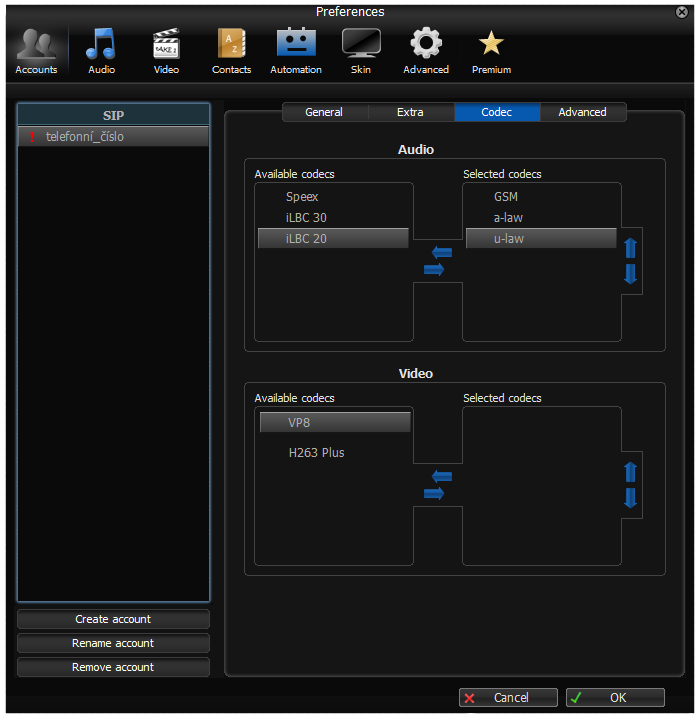The width and height of the screenshot is (700, 720).
Task: Switch to the Extra tab
Action: [x=410, y=112]
